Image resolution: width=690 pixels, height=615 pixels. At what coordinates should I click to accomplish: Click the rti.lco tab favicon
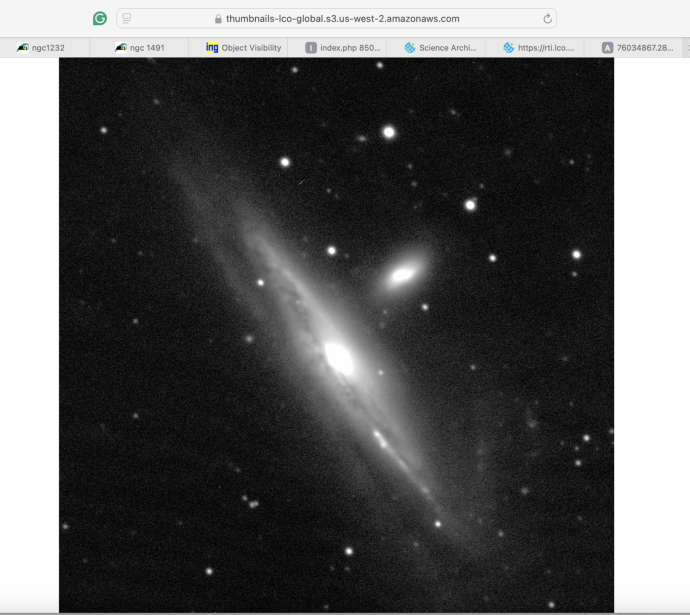(509, 48)
